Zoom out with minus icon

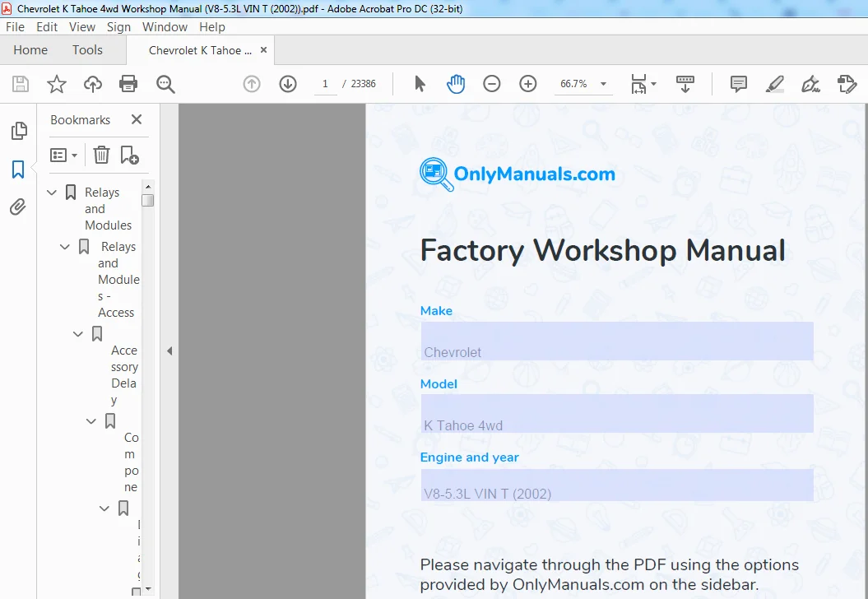click(x=491, y=84)
